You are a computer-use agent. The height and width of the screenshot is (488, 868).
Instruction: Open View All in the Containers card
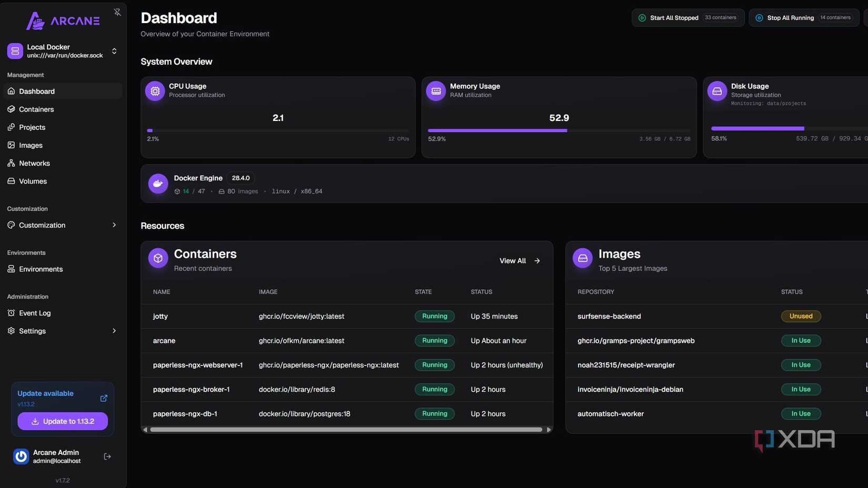coord(519,260)
